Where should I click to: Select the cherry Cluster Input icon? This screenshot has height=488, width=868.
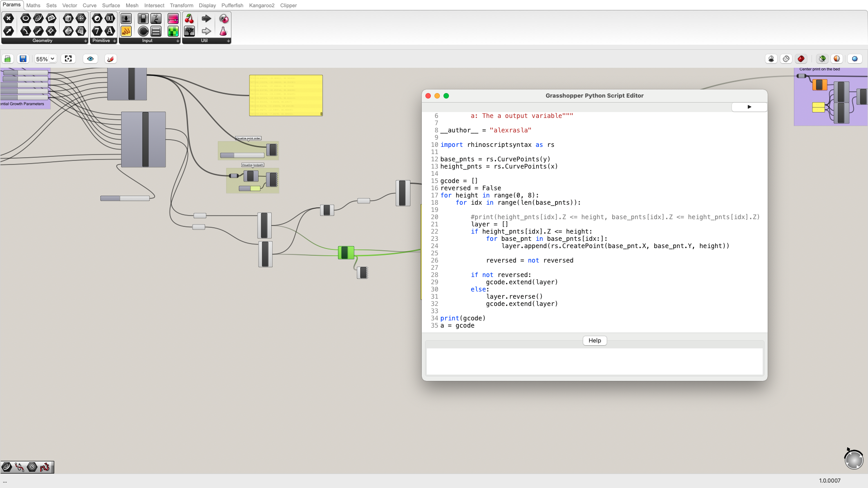click(x=189, y=19)
